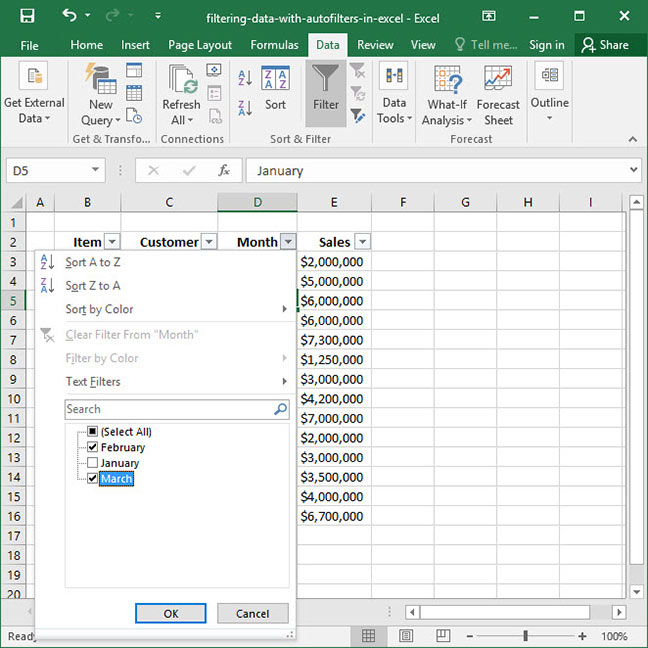This screenshot has width=648, height=648.
Task: Open the Data Tools menu
Action: [394, 93]
